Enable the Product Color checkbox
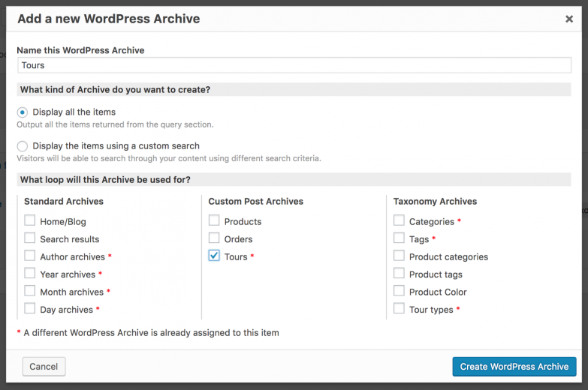The width and height of the screenshot is (588, 390). click(399, 291)
